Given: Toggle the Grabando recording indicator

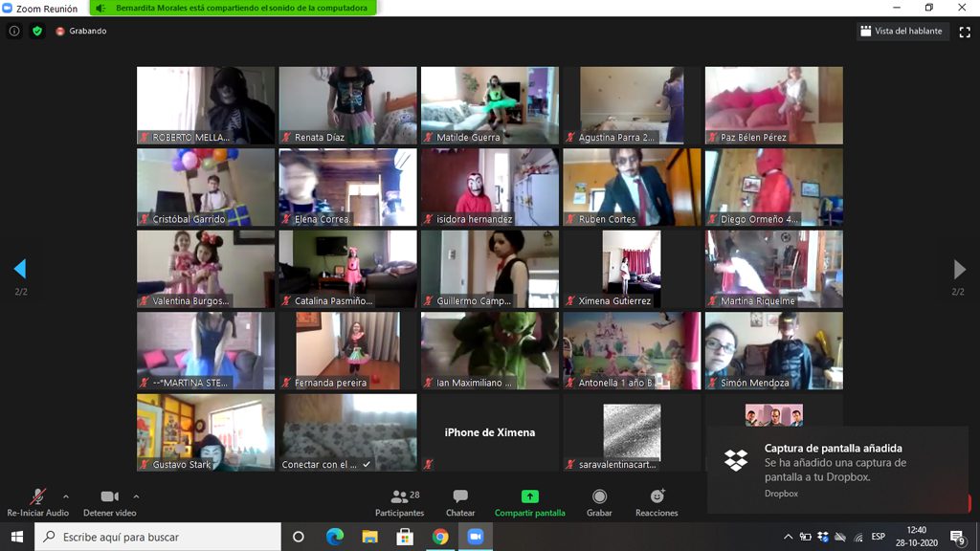Looking at the screenshot, I should (x=81, y=31).
